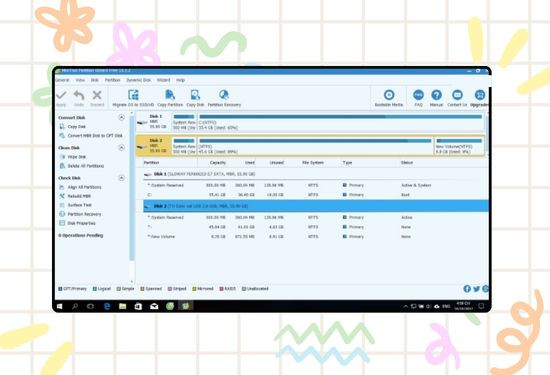Open the Bootable Media builder
This screenshot has width=550, height=375.
[389, 98]
